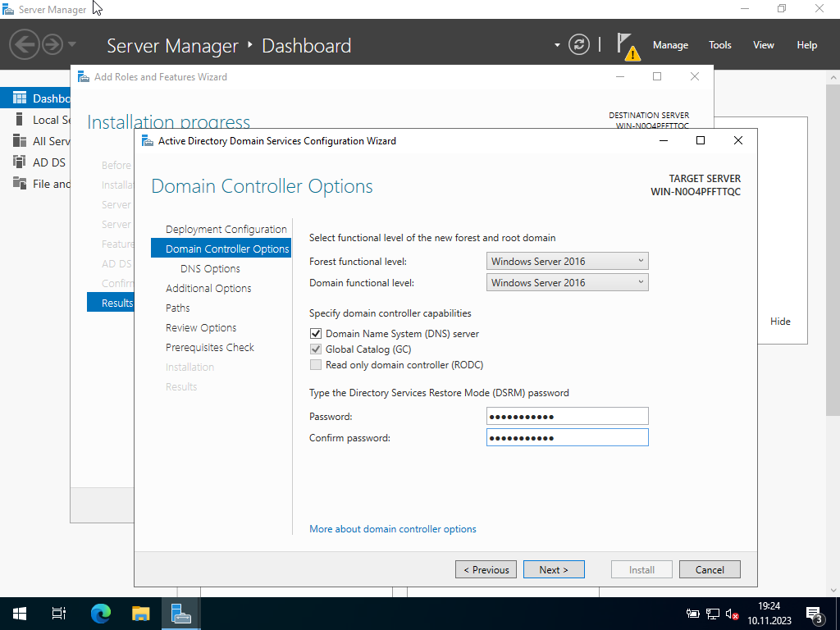
Task: Click the DSRM Password field
Action: click(x=567, y=416)
